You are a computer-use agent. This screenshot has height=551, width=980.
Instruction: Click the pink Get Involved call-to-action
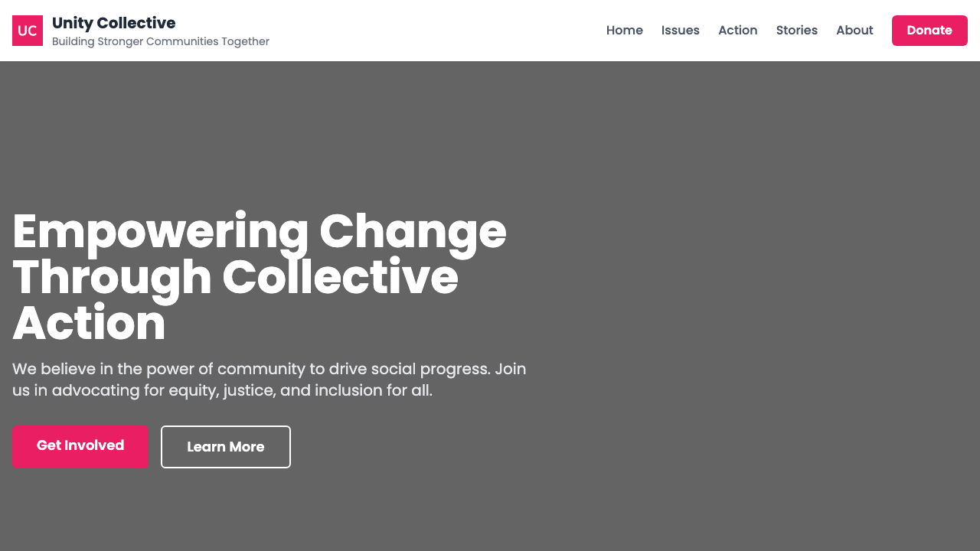79,445
